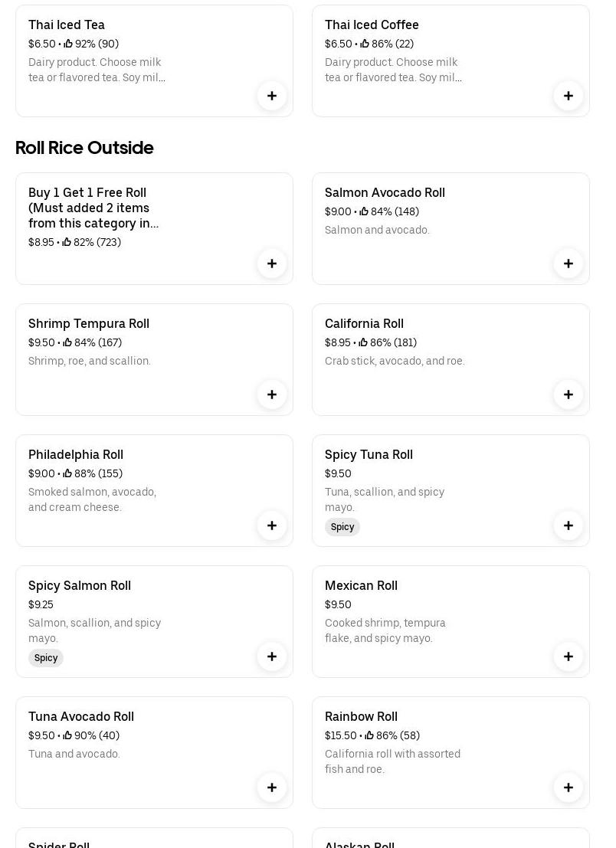Viewport: 616px width, 848px height.
Task: Add California Roll to cart
Action: [x=568, y=395]
